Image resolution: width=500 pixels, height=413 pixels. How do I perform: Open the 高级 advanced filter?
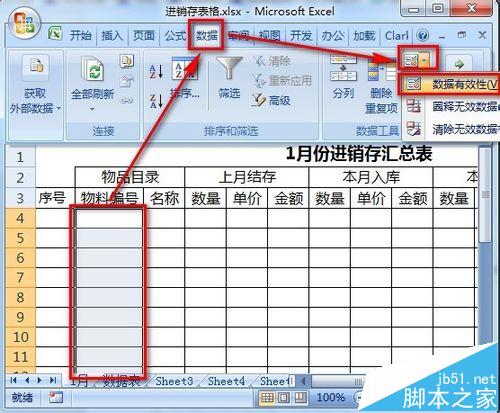click(x=271, y=100)
